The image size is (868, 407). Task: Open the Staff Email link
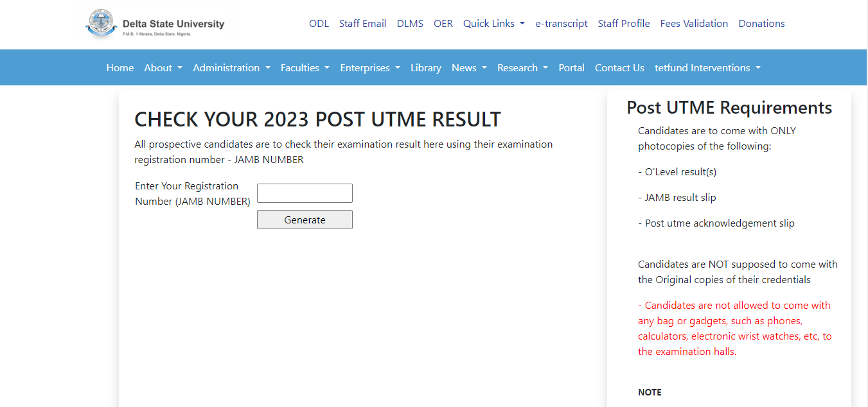tap(362, 23)
